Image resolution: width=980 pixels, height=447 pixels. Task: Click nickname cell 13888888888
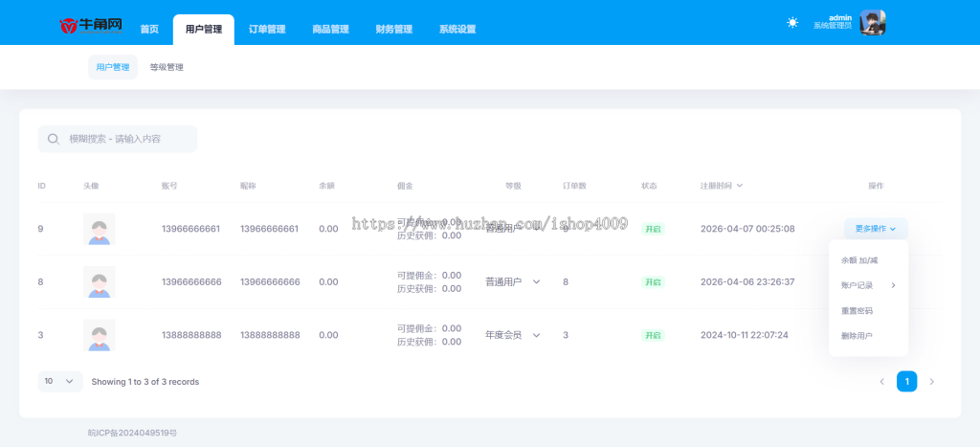(x=270, y=335)
